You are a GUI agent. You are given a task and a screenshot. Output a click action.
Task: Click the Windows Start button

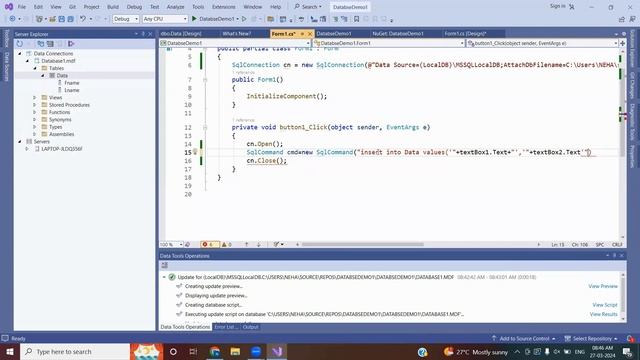click(x=10, y=351)
